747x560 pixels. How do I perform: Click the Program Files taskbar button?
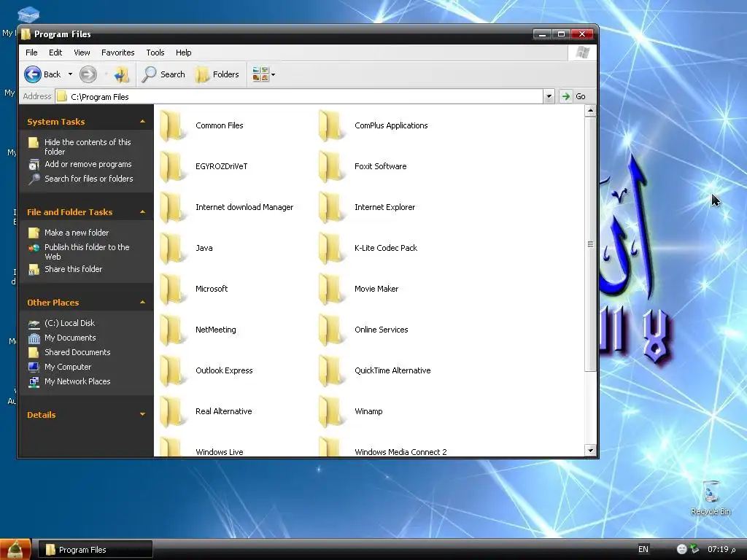pos(96,550)
